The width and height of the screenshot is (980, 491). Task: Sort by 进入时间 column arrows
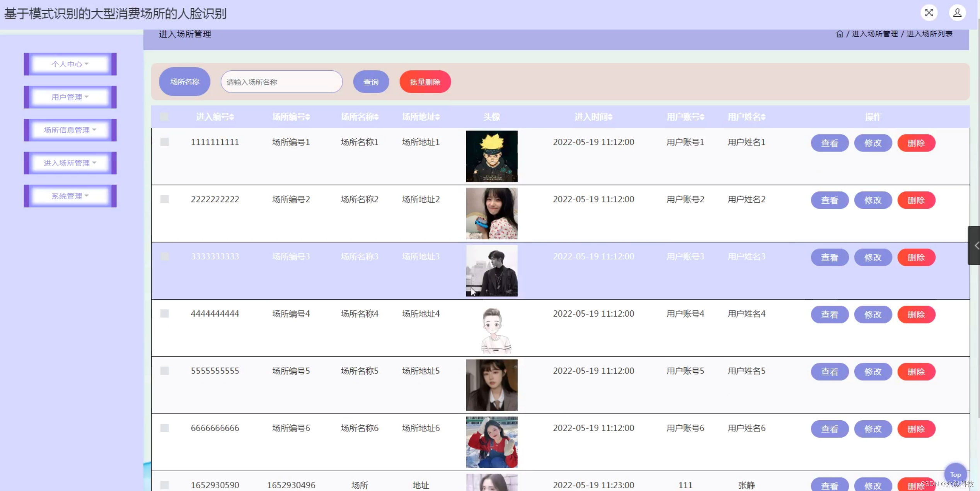pyautogui.click(x=610, y=117)
